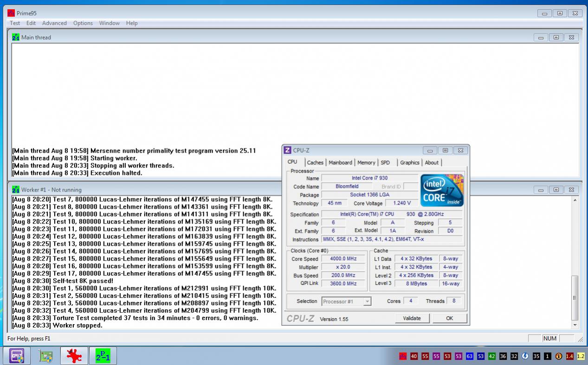The width and height of the screenshot is (588, 365).
Task: Click the dark red tray icon reading 1.4
Action: pyautogui.click(x=570, y=356)
